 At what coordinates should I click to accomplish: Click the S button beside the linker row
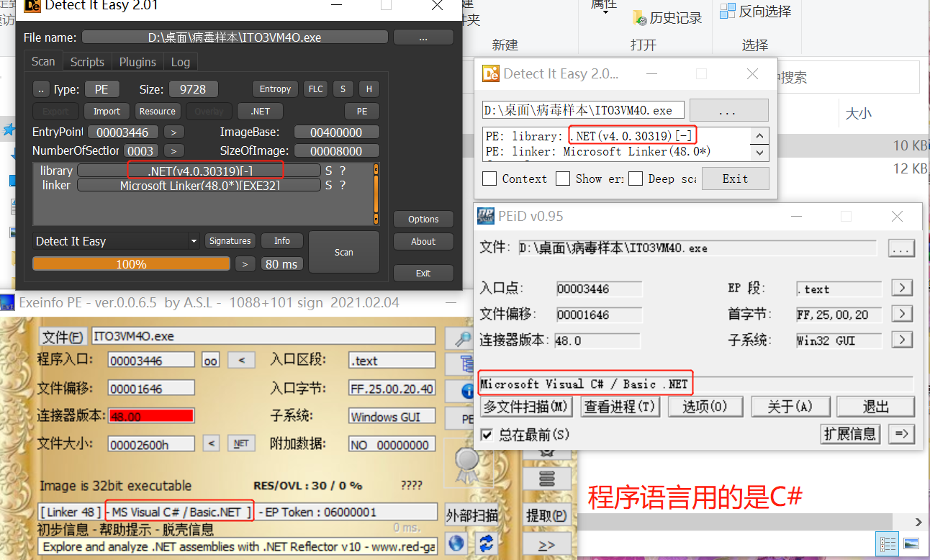pos(329,185)
